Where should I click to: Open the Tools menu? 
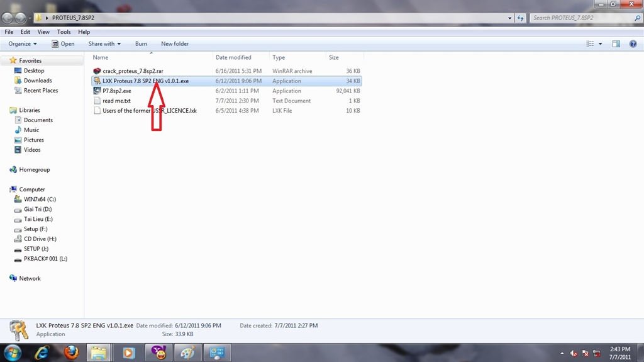(x=64, y=31)
